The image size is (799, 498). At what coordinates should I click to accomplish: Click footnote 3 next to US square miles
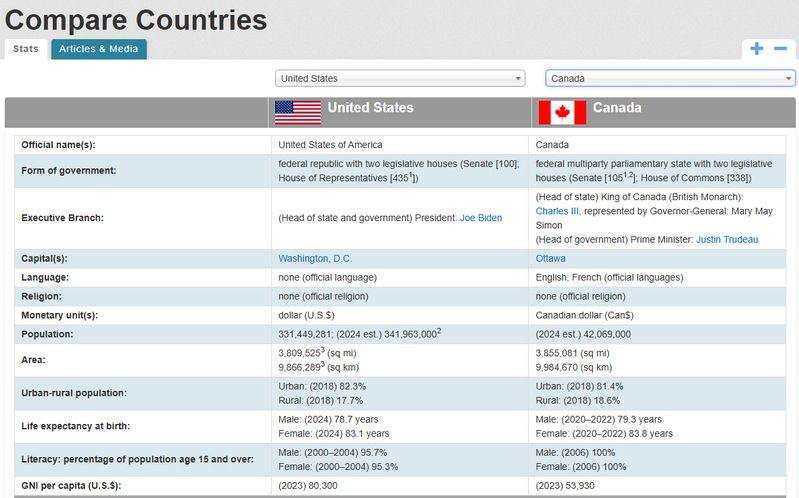(323, 350)
